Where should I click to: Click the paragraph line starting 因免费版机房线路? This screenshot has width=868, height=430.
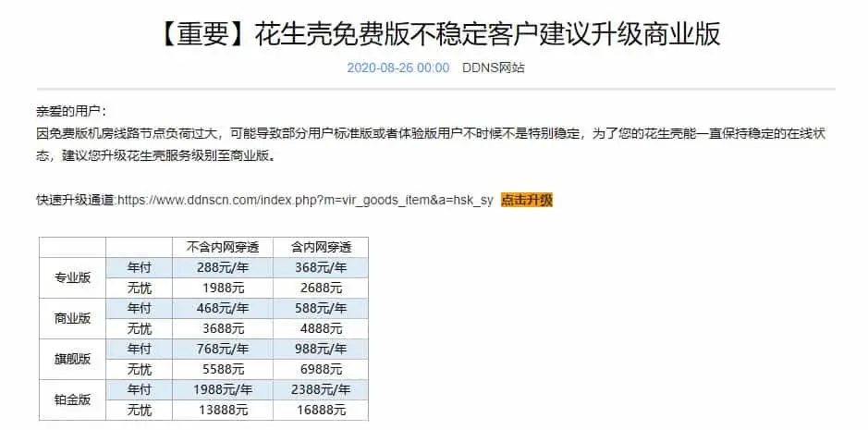click(x=432, y=135)
